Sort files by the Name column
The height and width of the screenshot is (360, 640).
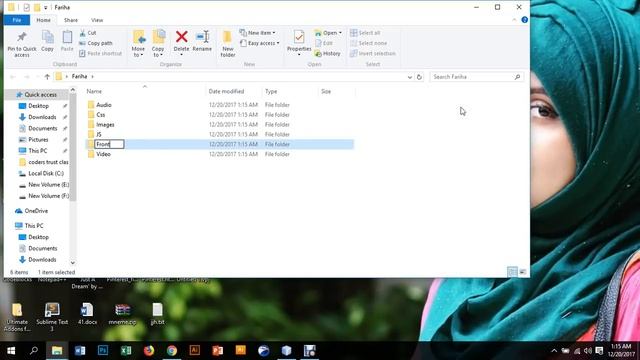94,91
